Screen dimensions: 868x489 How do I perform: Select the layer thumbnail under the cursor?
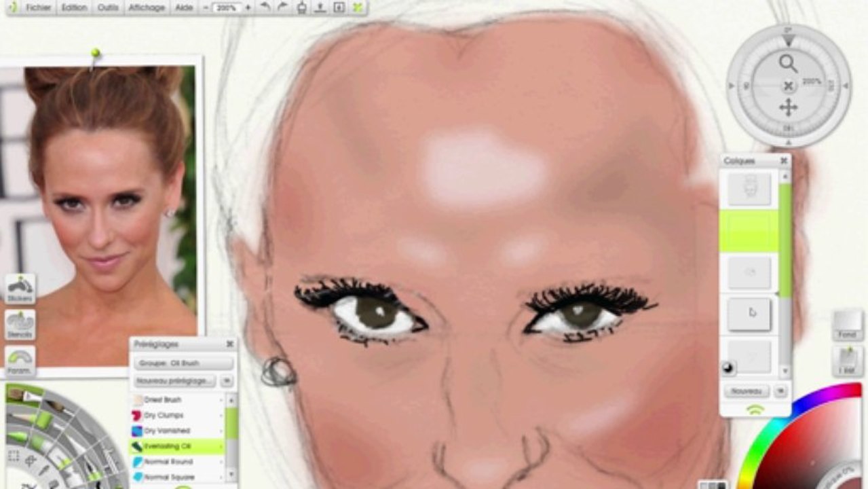749,314
